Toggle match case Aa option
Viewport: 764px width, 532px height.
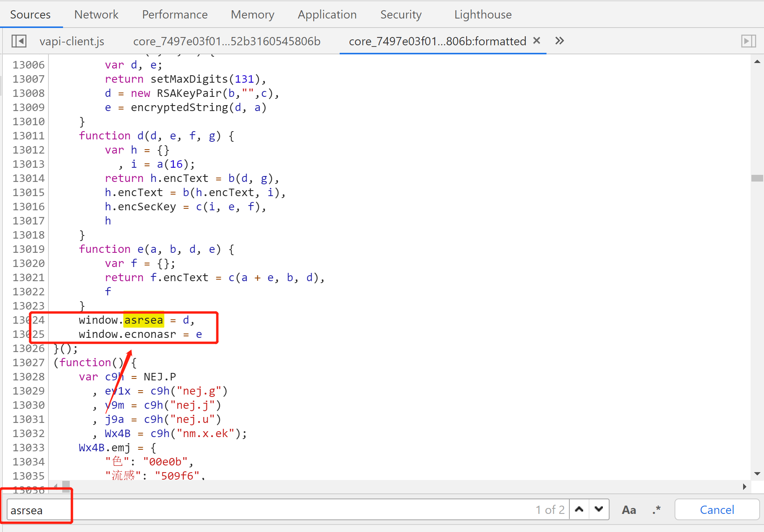pos(628,510)
